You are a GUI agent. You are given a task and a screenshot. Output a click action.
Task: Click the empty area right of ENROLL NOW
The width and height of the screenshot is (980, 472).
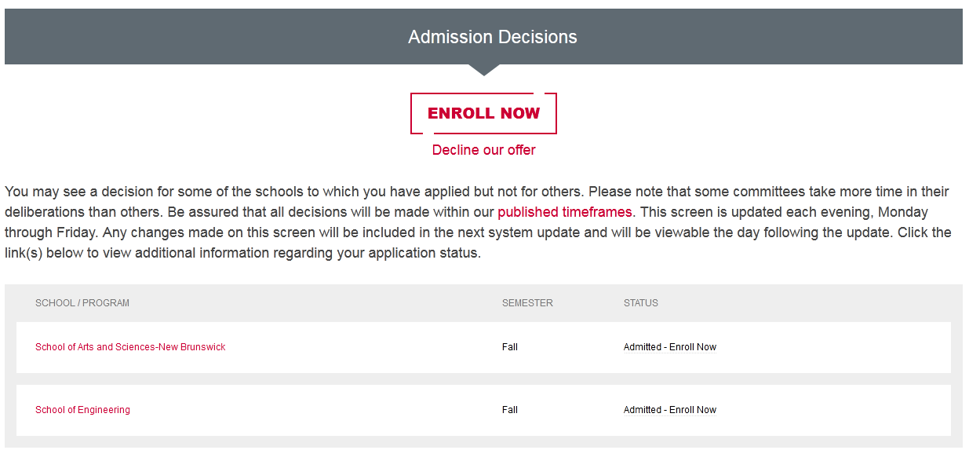click(706, 113)
